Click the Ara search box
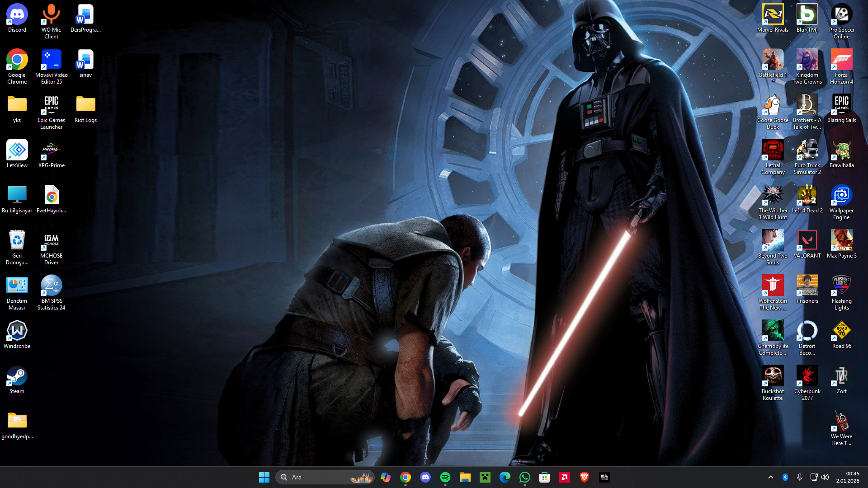The height and width of the screenshot is (488, 868). point(325,477)
